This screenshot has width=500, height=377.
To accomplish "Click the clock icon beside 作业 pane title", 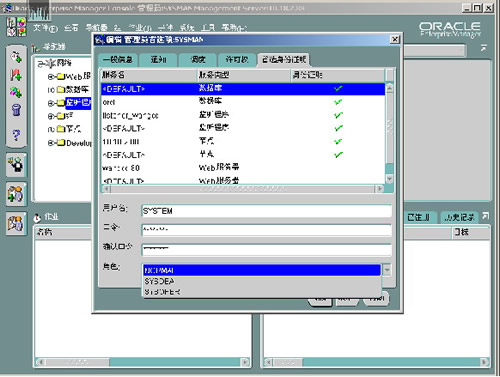I will [37, 218].
